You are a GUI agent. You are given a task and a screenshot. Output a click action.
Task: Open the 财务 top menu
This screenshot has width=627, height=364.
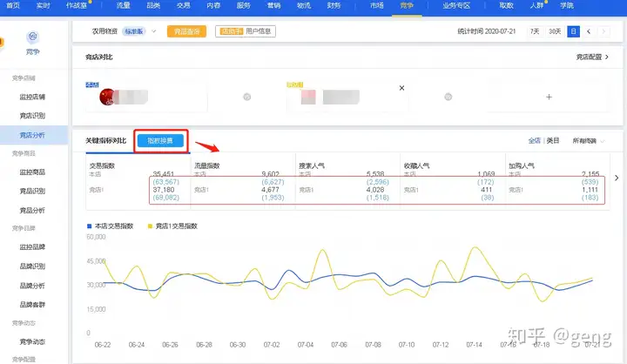click(x=334, y=5)
